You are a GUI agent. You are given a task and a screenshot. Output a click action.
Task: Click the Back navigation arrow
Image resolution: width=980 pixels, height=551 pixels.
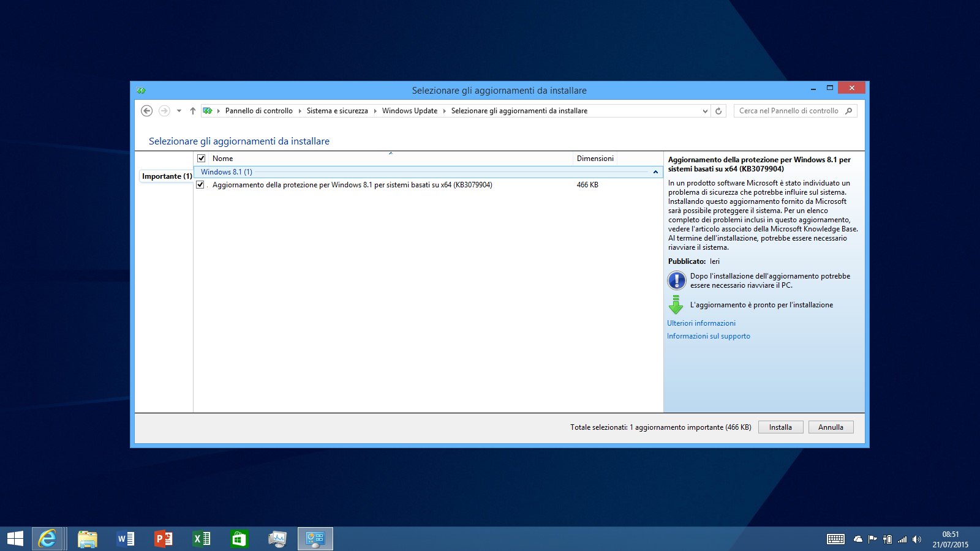(x=146, y=111)
